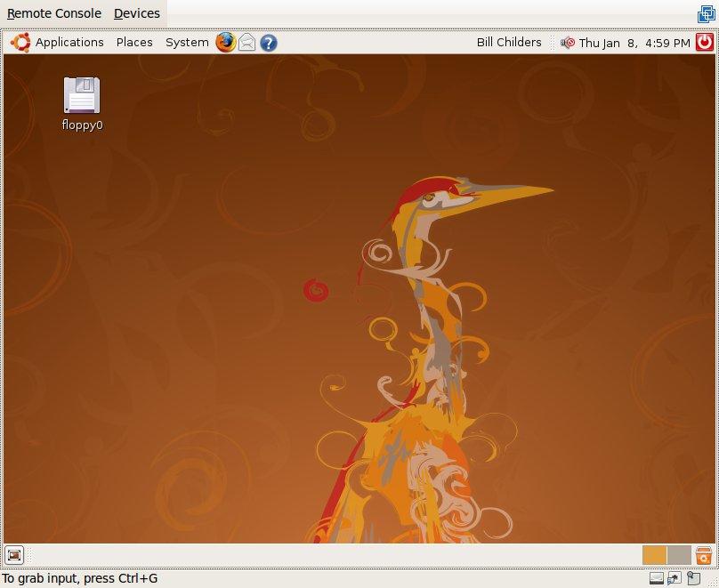Launch the Firefox web browser
Screen dimensions: 719x588
[x=226, y=42]
